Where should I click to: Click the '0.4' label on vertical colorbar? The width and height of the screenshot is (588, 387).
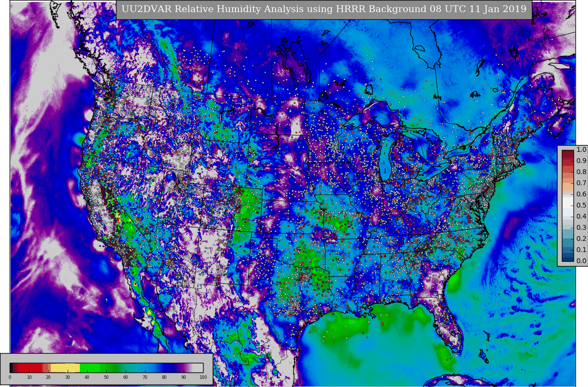pos(581,217)
